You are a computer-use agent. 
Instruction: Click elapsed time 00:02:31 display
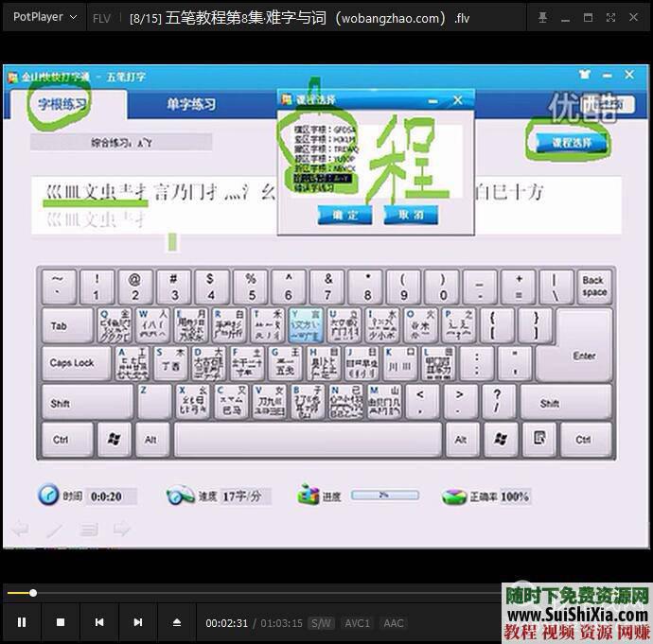coord(226,623)
